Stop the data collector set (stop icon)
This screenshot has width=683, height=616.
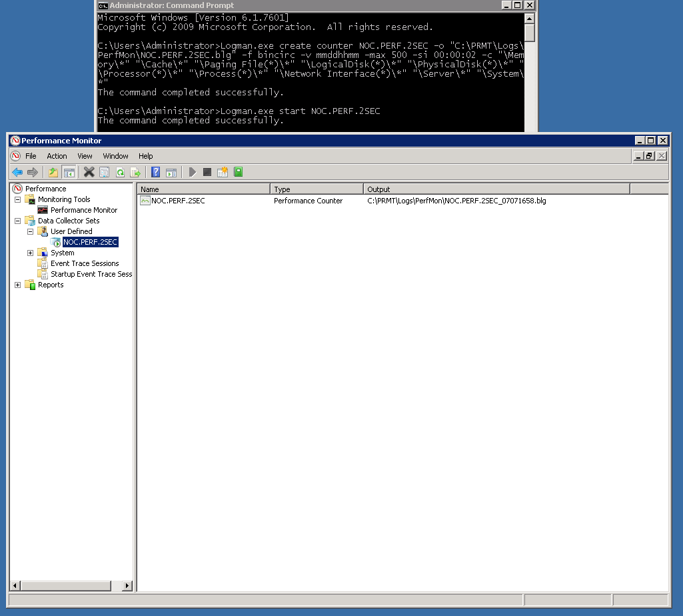[x=207, y=172]
